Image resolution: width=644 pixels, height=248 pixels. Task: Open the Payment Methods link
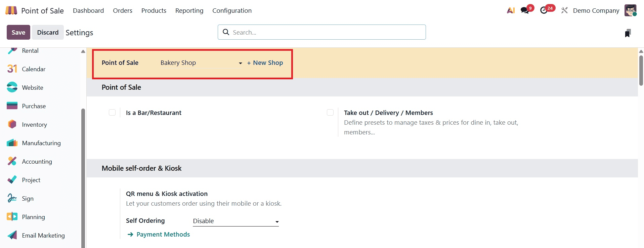pos(163,235)
